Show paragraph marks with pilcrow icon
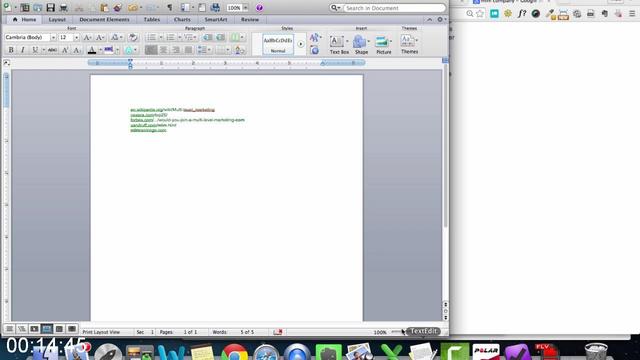Image resolution: width=640 pixels, height=360 pixels. [x=170, y=7]
